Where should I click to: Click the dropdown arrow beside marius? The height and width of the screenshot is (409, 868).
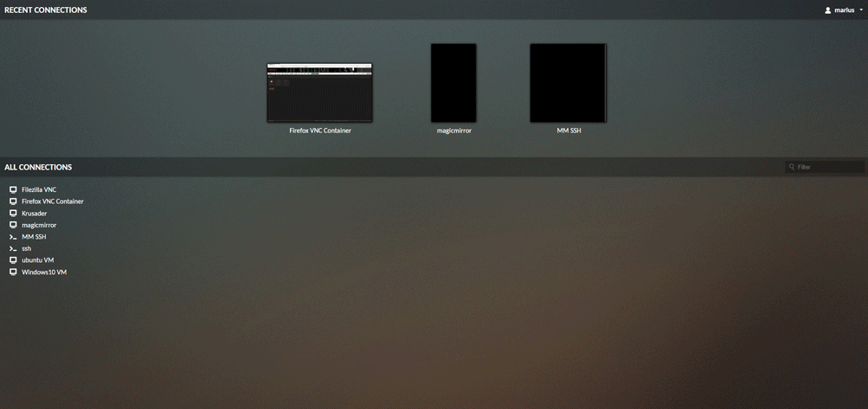(x=861, y=10)
